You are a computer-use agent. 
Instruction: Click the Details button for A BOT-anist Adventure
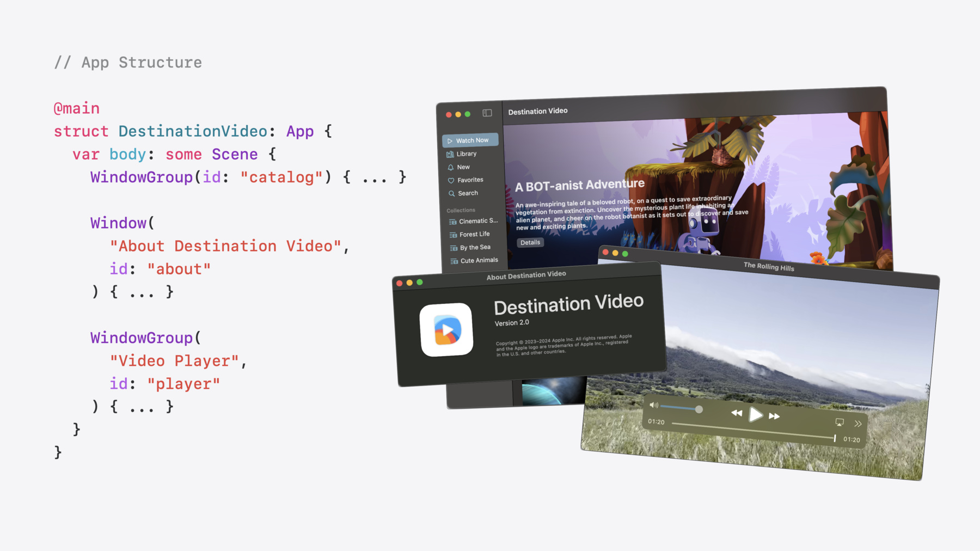530,243
